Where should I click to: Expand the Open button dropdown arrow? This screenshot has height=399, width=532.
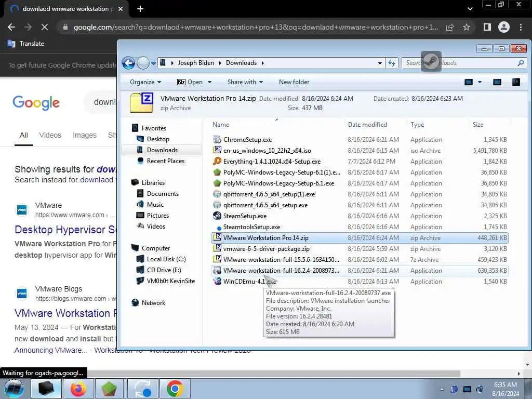click(209, 82)
